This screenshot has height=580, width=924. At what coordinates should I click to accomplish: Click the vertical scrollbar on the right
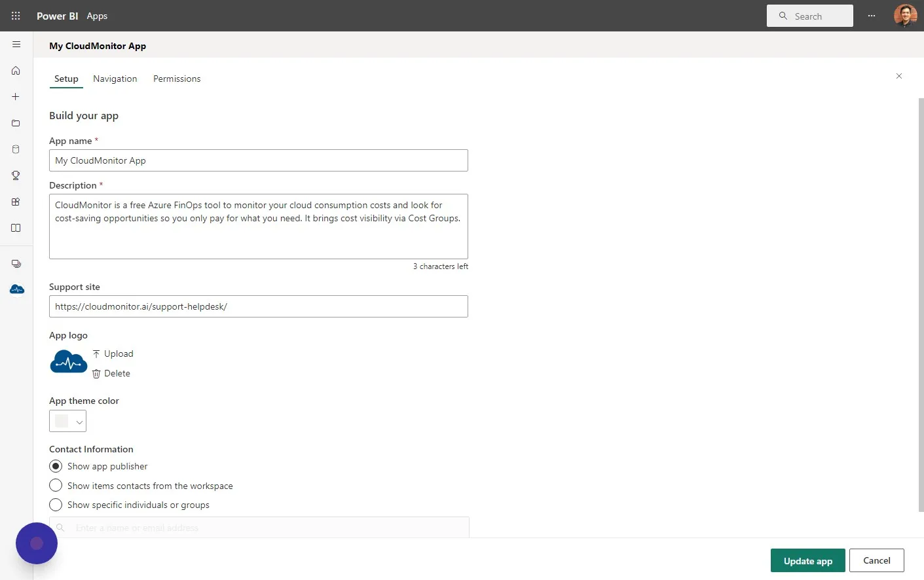921,304
